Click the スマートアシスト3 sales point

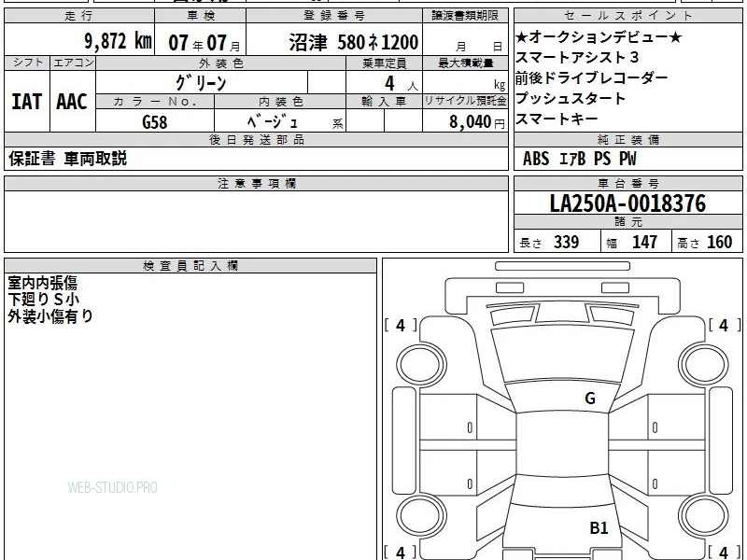(577, 57)
